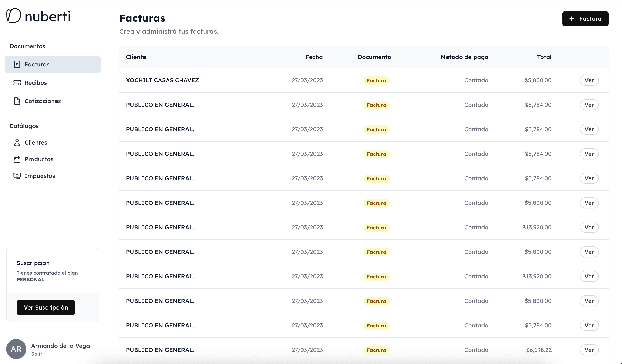The height and width of the screenshot is (364, 622).
Task: Click the Facturas invoice icon in sidebar
Action: 17,65
